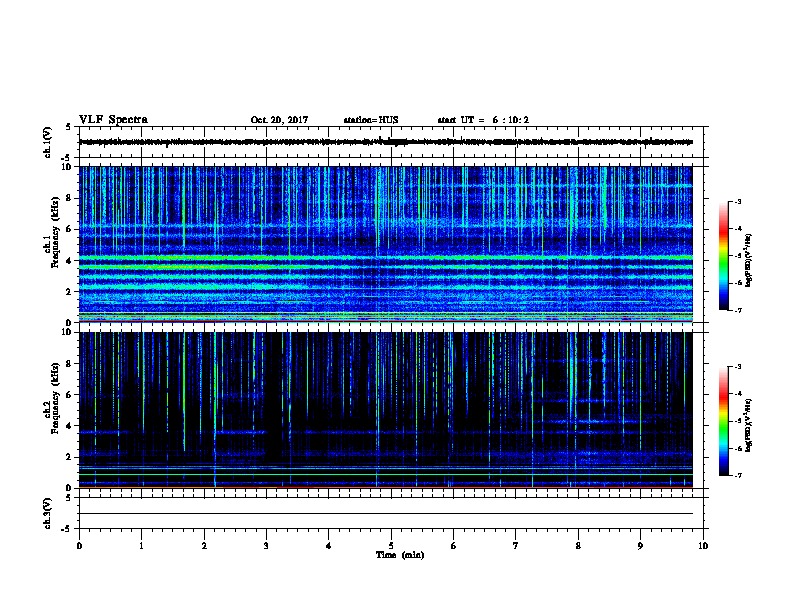792x612 pixels.
Task: Click time-axis tick label "5"
Action: (391, 546)
